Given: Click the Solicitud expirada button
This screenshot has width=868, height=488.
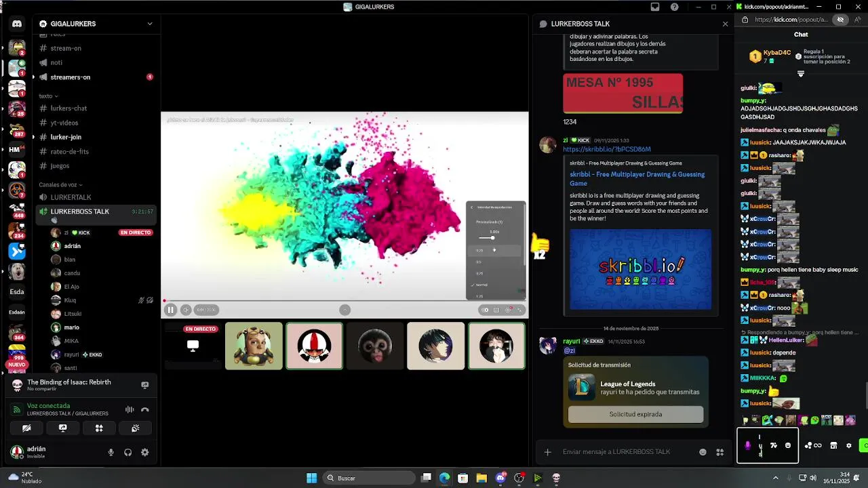Looking at the screenshot, I should (635, 414).
